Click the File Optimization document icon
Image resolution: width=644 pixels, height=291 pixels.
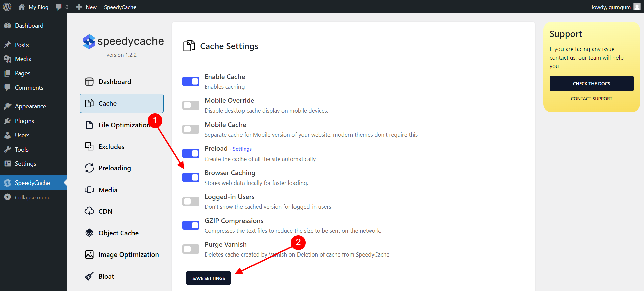(x=89, y=125)
